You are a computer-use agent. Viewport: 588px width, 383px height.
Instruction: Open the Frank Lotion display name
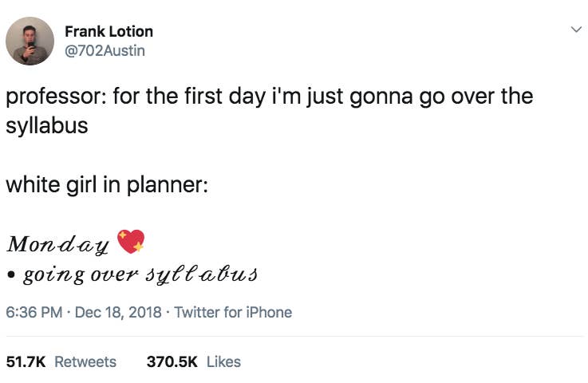point(109,31)
